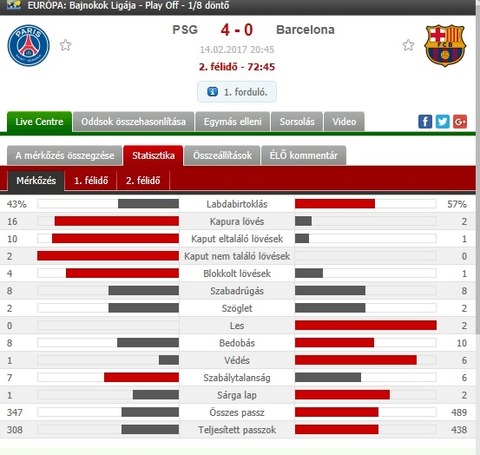Open the Oddsok összehasonlítása tab
480x455 pixels.
133,122
